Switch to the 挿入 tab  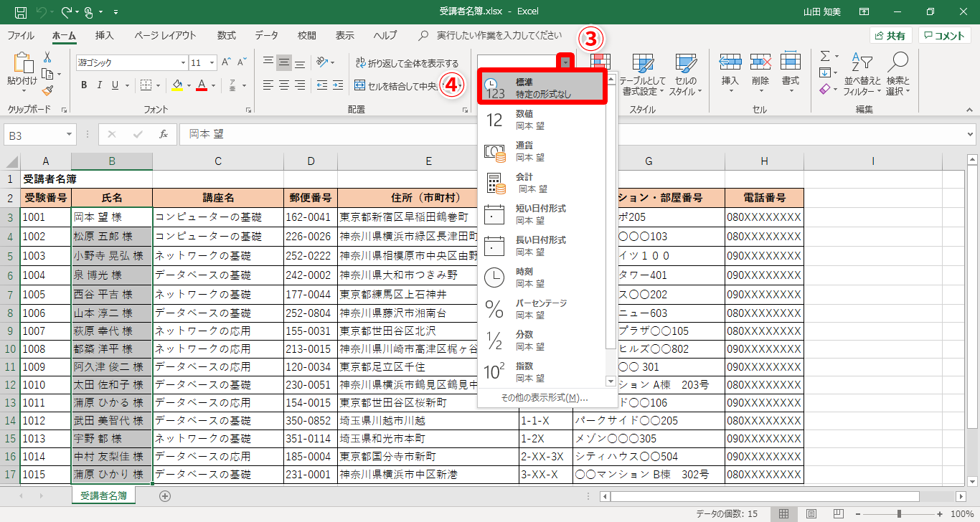tap(105, 35)
